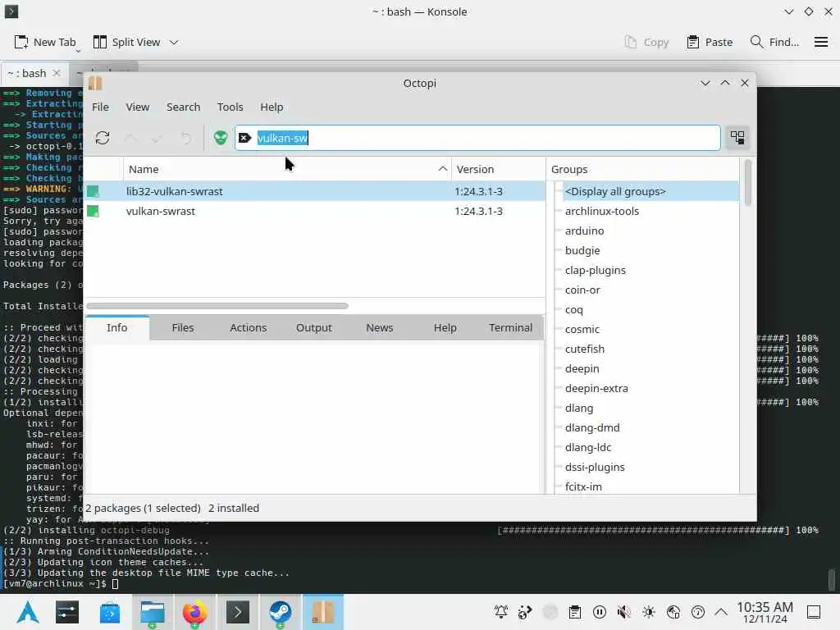
Task: Open Octopi's Help menu
Action: pyautogui.click(x=272, y=107)
